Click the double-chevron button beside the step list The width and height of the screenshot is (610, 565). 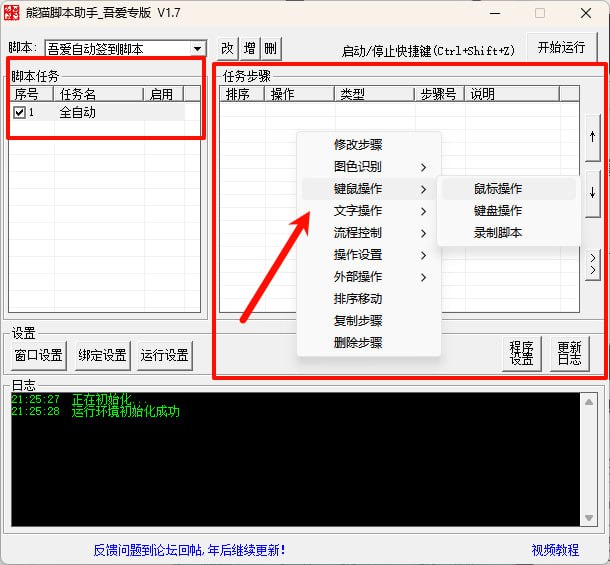coord(593,264)
